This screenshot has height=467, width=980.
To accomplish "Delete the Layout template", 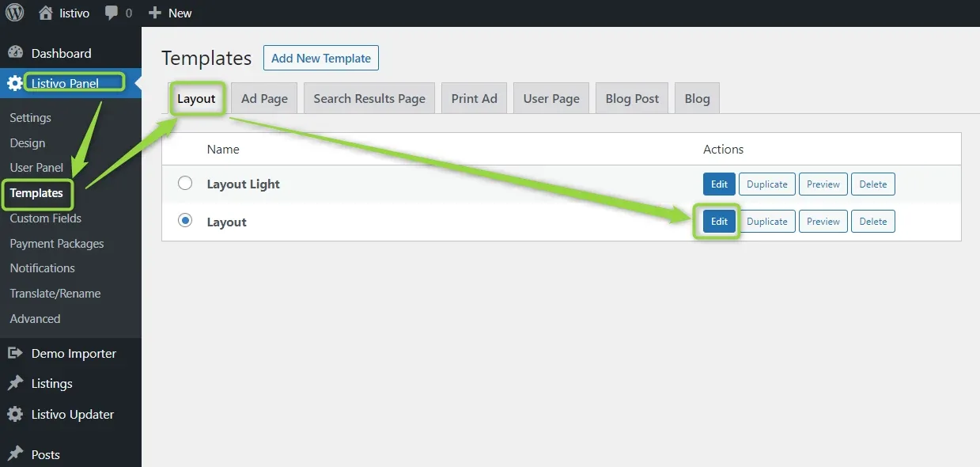I will point(873,222).
